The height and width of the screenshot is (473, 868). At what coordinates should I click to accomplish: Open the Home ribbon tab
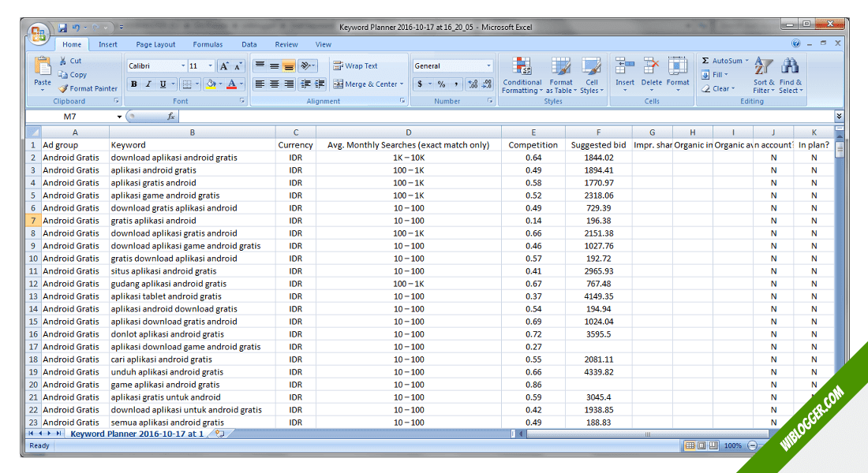[71, 44]
